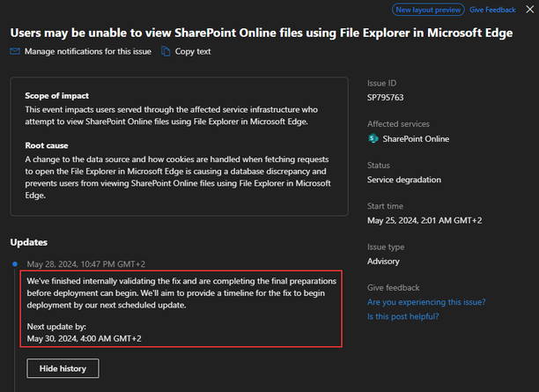Close the issue details panel
539x392 pixels.
[529, 10]
